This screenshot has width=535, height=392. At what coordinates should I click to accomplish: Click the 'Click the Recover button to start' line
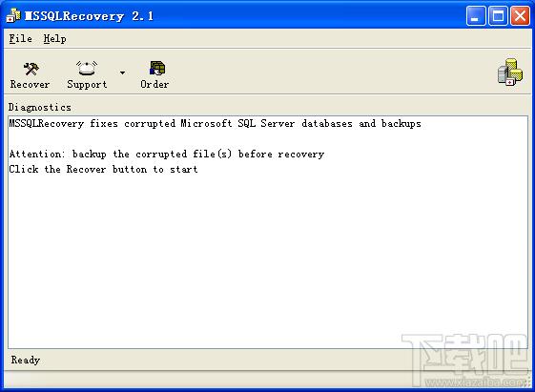pyautogui.click(x=103, y=169)
